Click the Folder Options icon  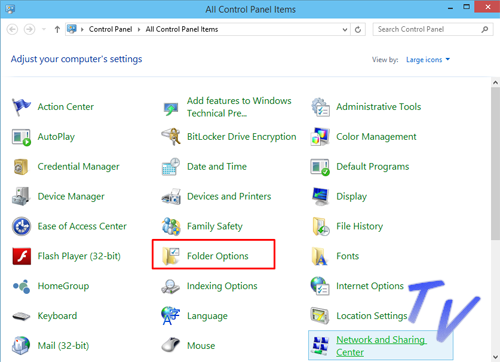171,256
